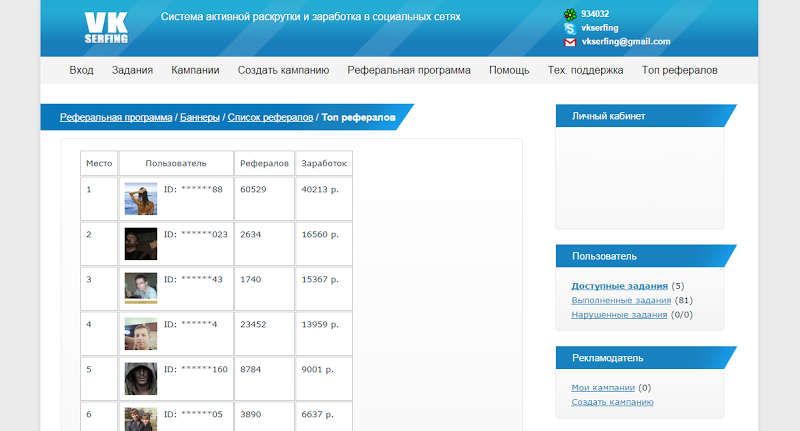The width and height of the screenshot is (800, 431).
Task: Click the Пользователь column header
Action: tap(176, 163)
